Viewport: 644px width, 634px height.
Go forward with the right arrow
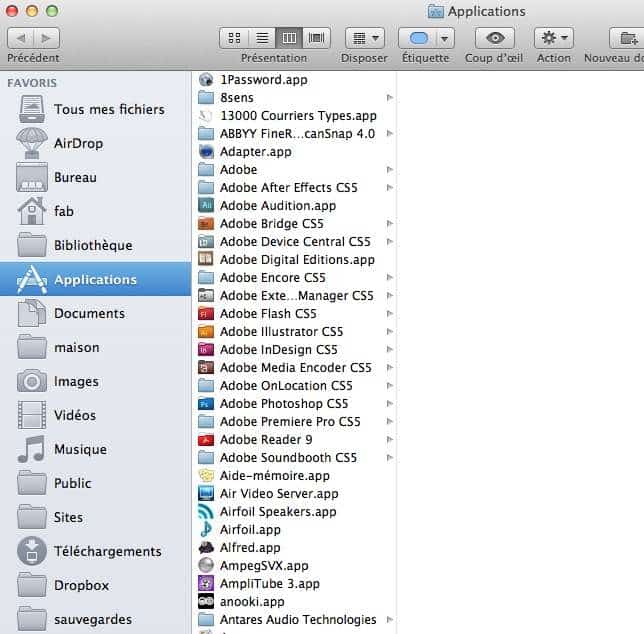(x=46, y=38)
